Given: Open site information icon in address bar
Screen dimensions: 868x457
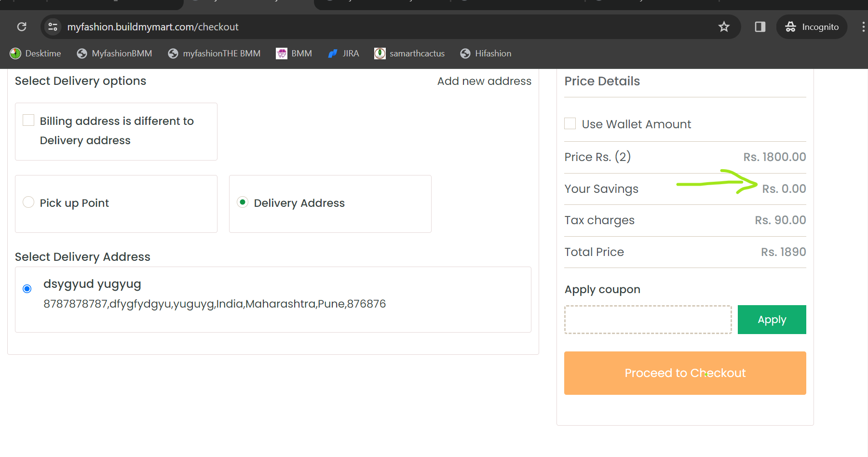Looking at the screenshot, I should 53,27.
